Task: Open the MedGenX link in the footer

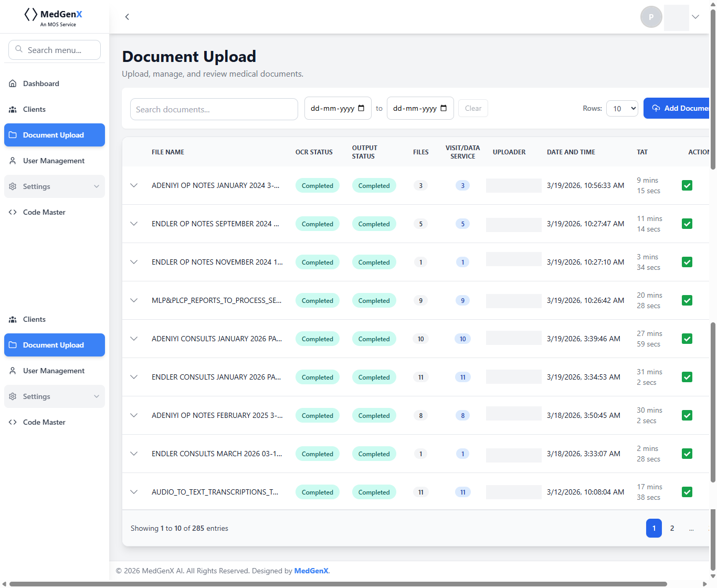Action: pyautogui.click(x=311, y=571)
